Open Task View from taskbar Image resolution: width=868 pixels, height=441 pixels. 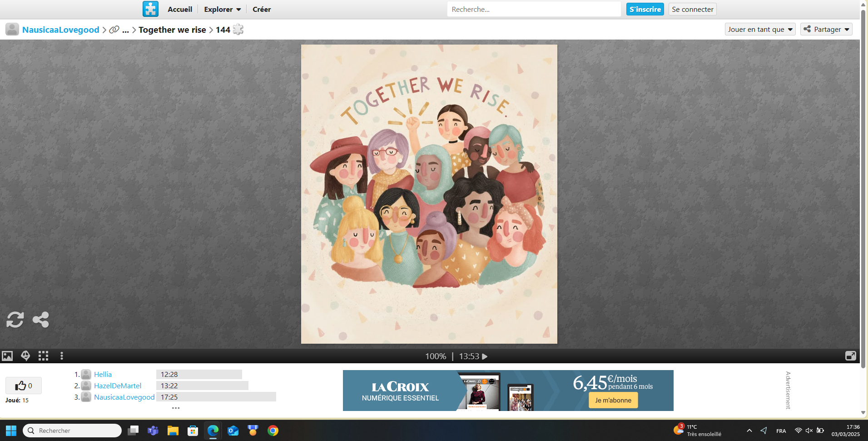[x=133, y=431]
